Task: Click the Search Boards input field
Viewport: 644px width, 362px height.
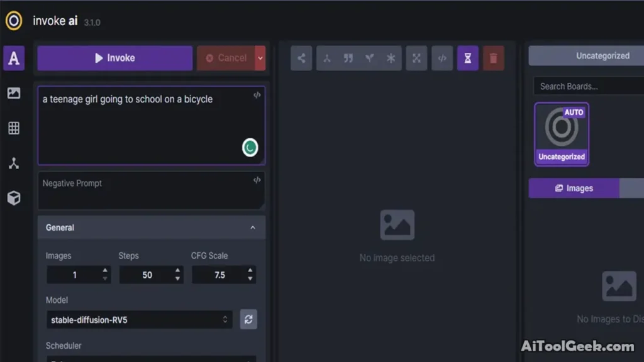Action: (588, 86)
